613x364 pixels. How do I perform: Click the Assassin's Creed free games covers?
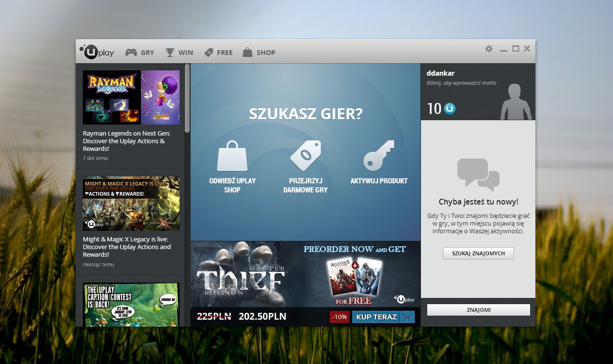point(354,277)
